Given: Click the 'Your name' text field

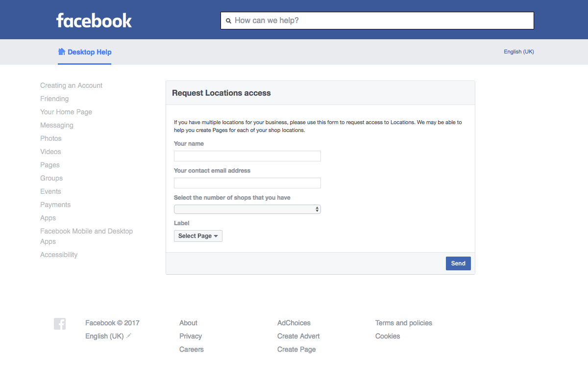Looking at the screenshot, I should 247,156.
